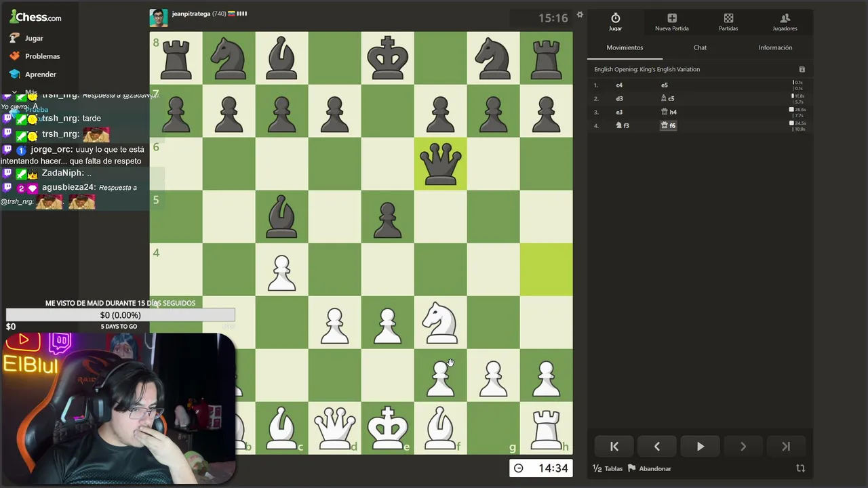Select move 2... bishop c5 in list

click(x=668, y=99)
